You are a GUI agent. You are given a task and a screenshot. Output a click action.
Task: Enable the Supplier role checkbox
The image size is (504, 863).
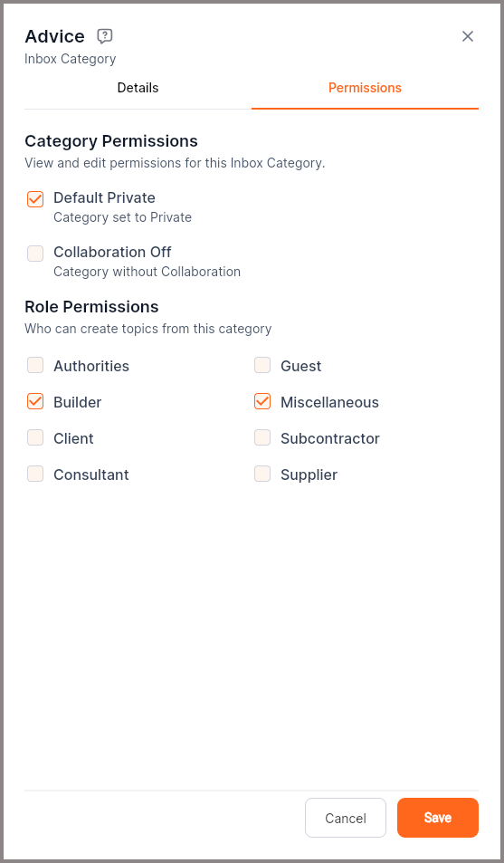tap(262, 475)
